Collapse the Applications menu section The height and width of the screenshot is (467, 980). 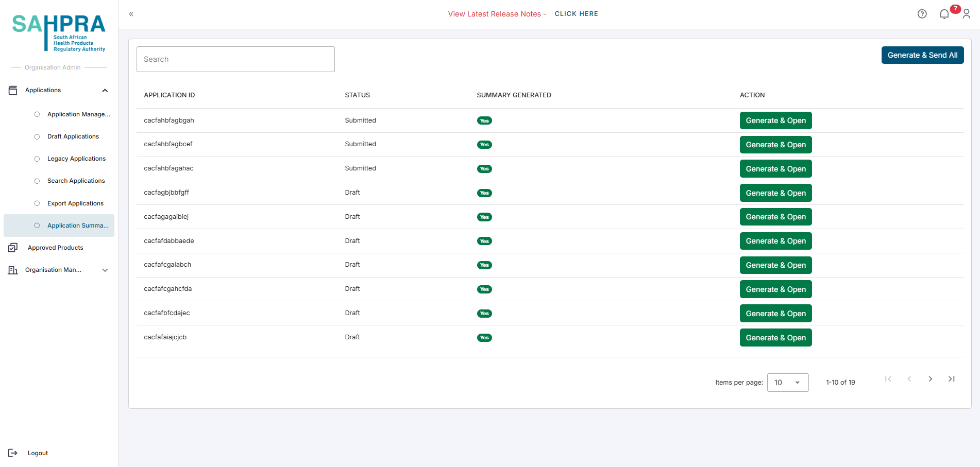[105, 91]
